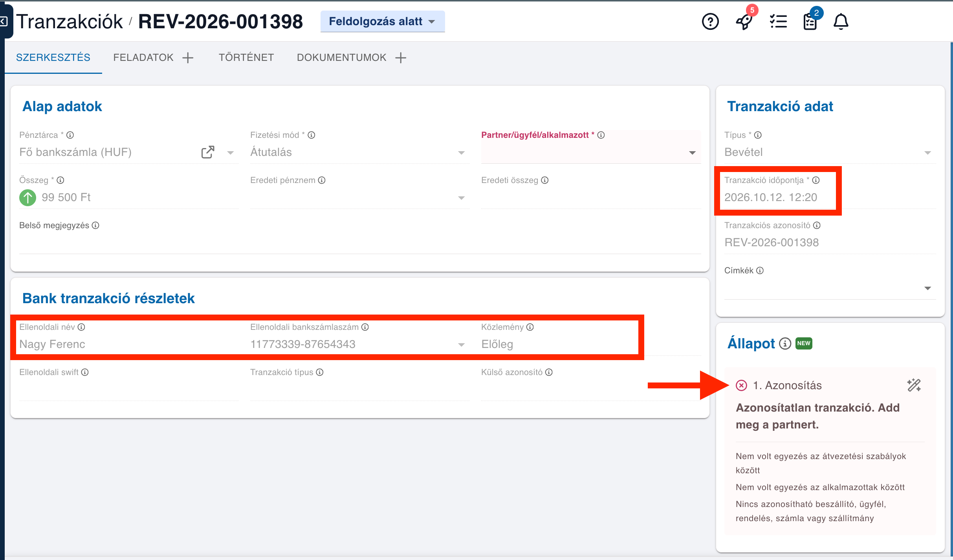Click info icon next to Címkék
953x560 pixels.
(x=760, y=271)
